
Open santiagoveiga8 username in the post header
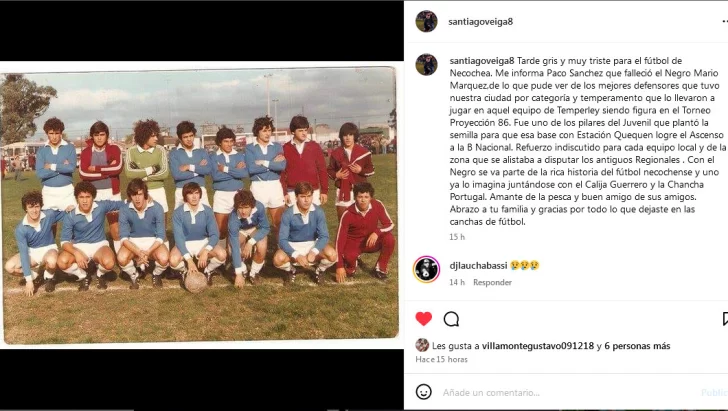[x=481, y=21]
